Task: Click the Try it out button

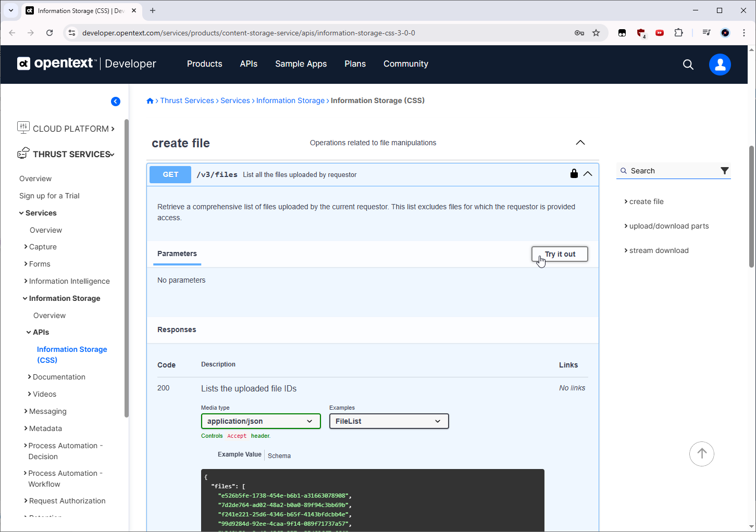Action: coord(560,254)
